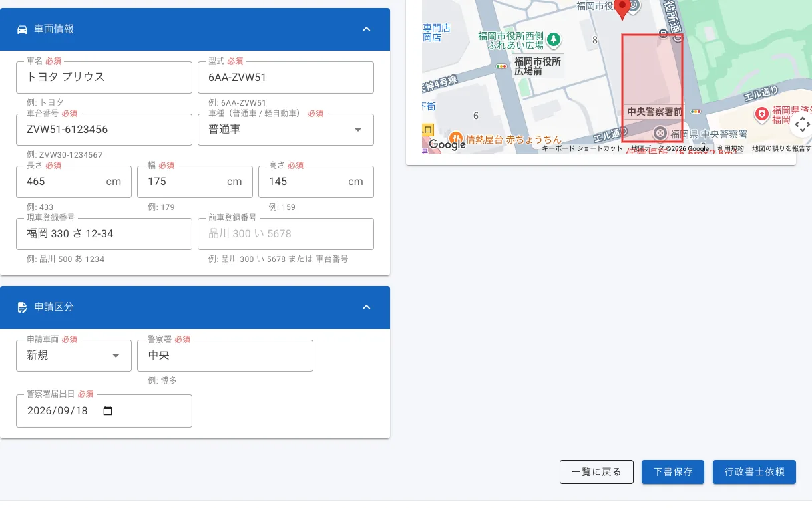Viewport: 812px width, 508px height.
Task: Focus the 幅 field showing 175
Action: point(195,182)
